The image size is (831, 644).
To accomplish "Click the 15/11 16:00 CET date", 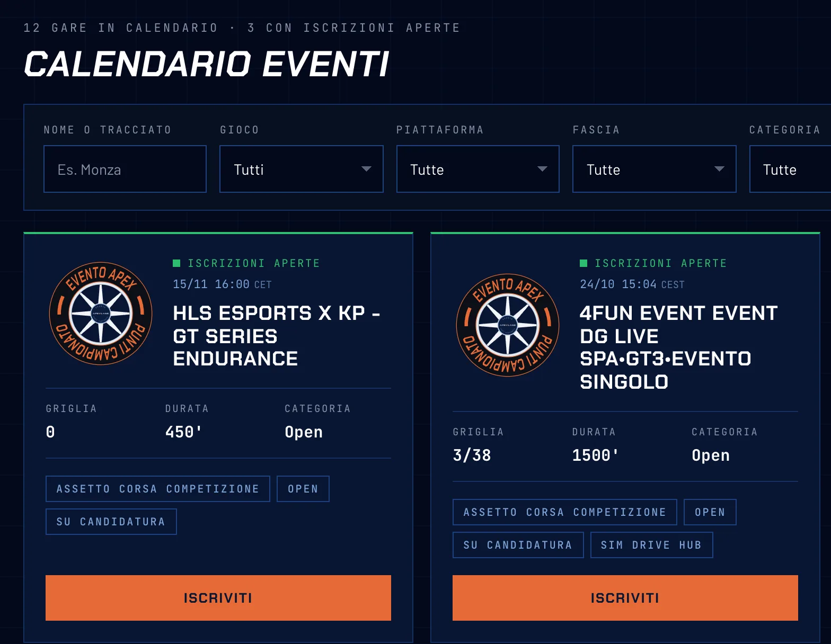I will (x=222, y=284).
